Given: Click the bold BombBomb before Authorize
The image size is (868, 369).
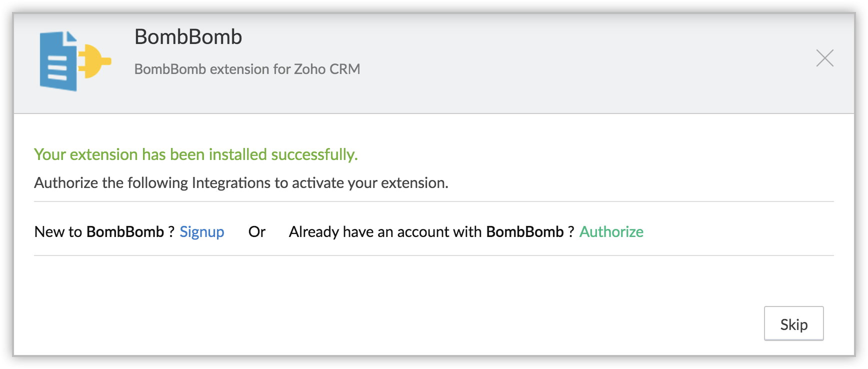Looking at the screenshot, I should click(x=524, y=232).
